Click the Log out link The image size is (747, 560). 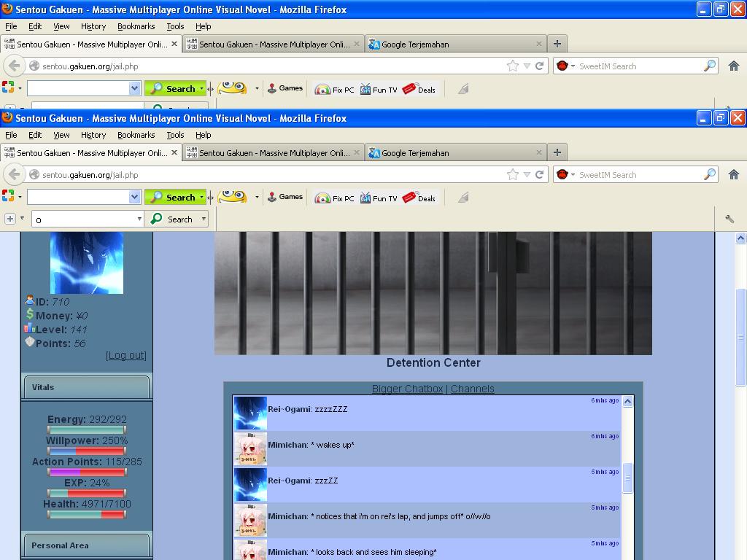[x=125, y=355]
